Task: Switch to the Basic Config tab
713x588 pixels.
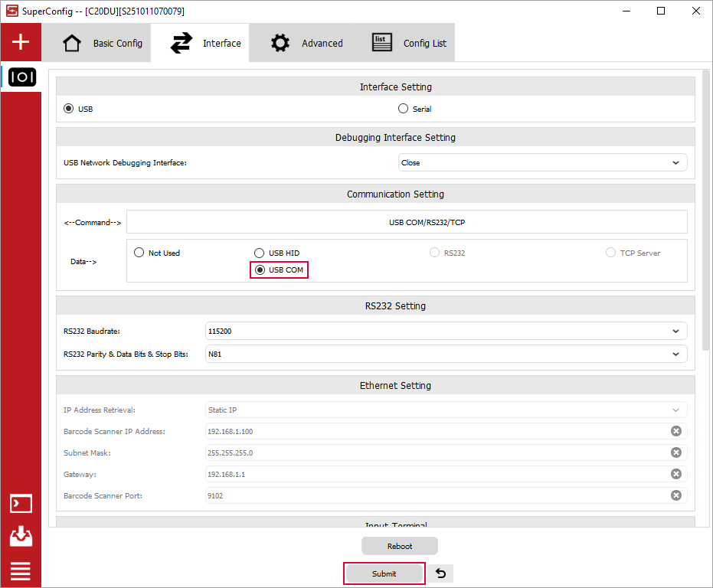Action: (x=102, y=43)
